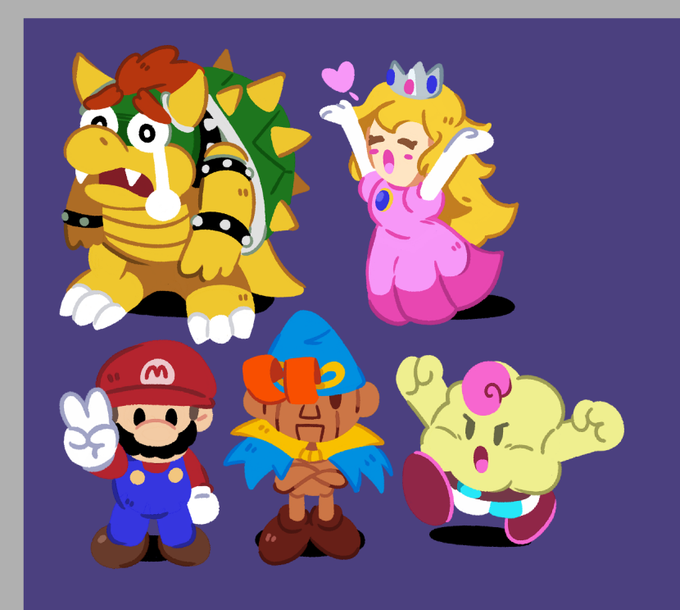Click the wooden doll Geno with blue cape

coord(309,438)
